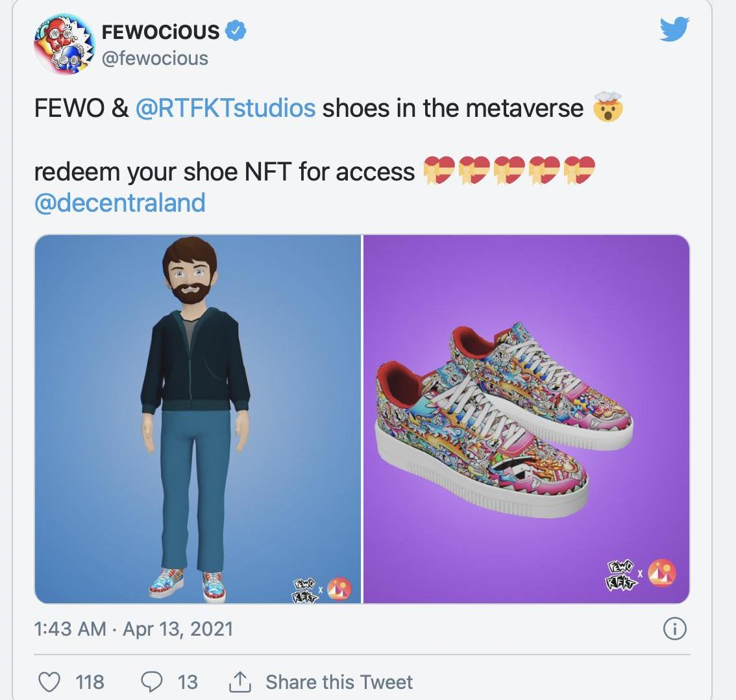Follow the @RTFKTstudios mention link
736x700 pixels.
point(225,108)
